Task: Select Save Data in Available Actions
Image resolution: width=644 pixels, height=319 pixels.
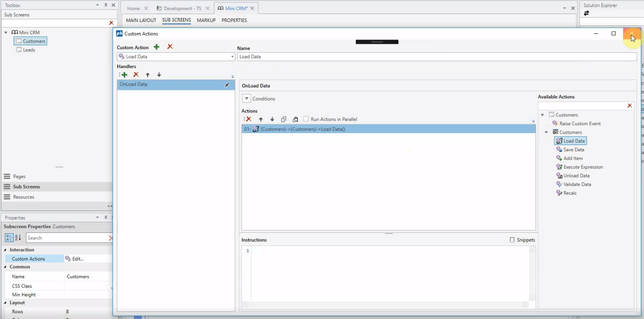Action: 573,150
